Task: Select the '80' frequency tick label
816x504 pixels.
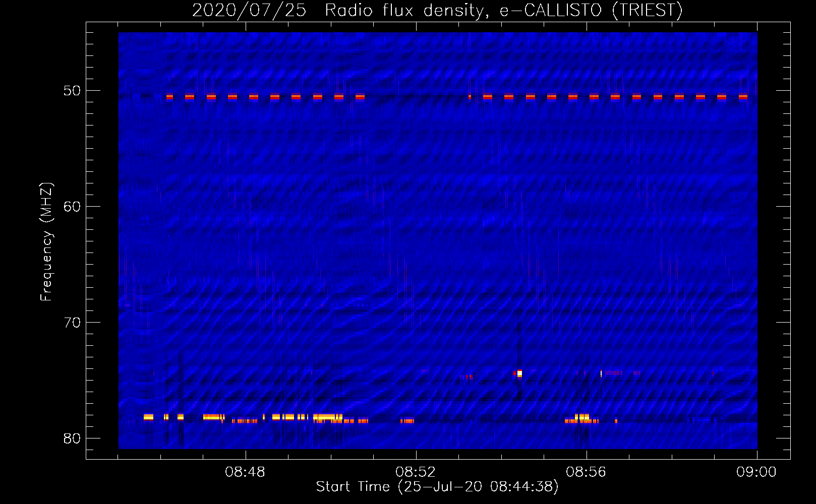Action: point(72,438)
